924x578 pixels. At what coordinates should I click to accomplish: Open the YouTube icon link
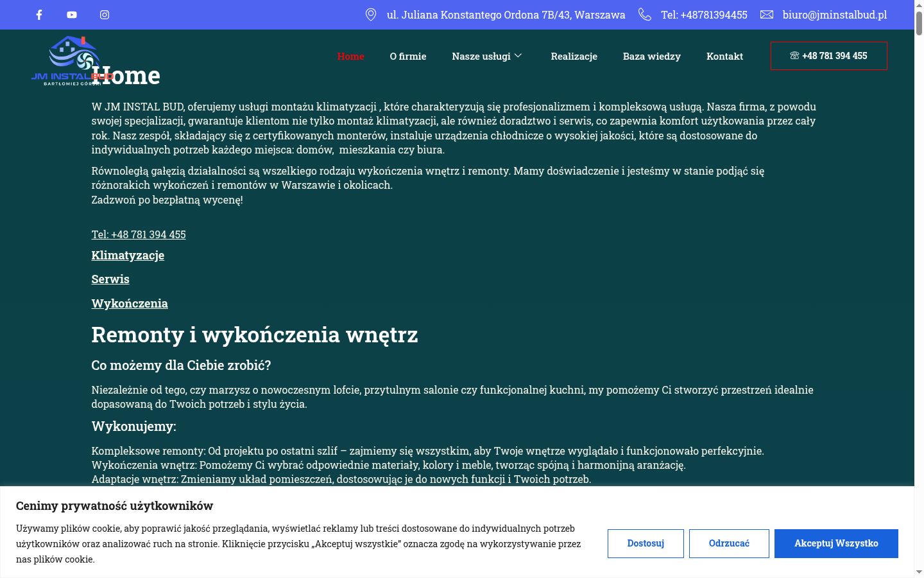point(72,15)
